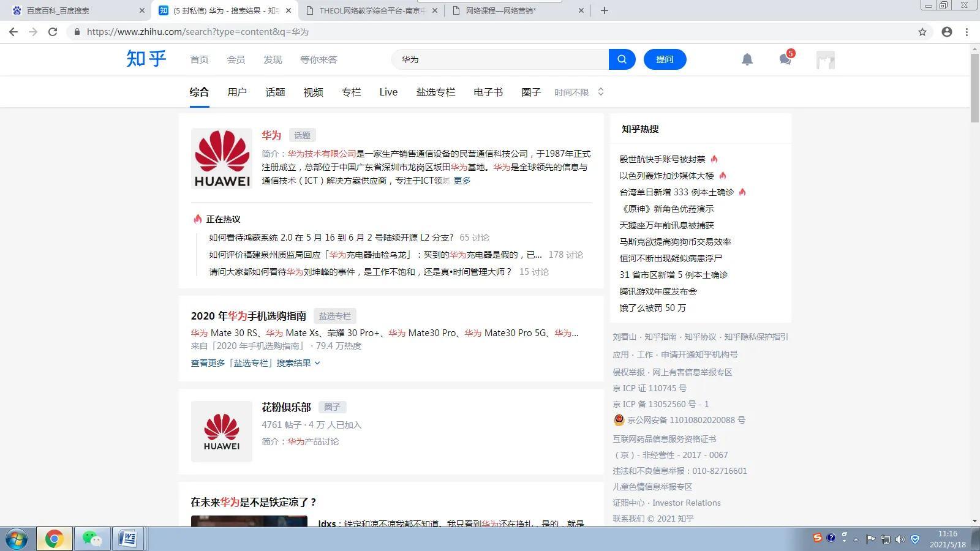
Task: Open WeChat from the taskbar
Action: [92, 539]
